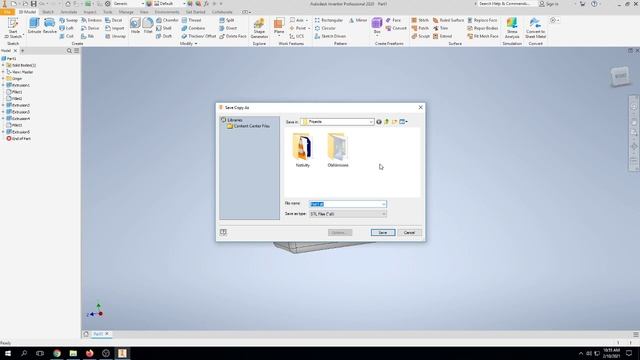The height and width of the screenshot is (360, 640).
Task: Open the File menu tab
Action: click(x=7, y=12)
